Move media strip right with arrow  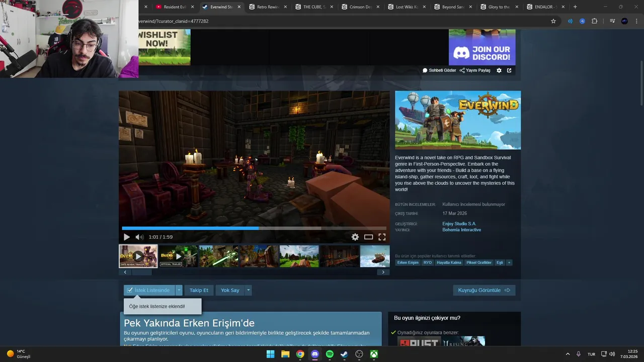(x=383, y=272)
